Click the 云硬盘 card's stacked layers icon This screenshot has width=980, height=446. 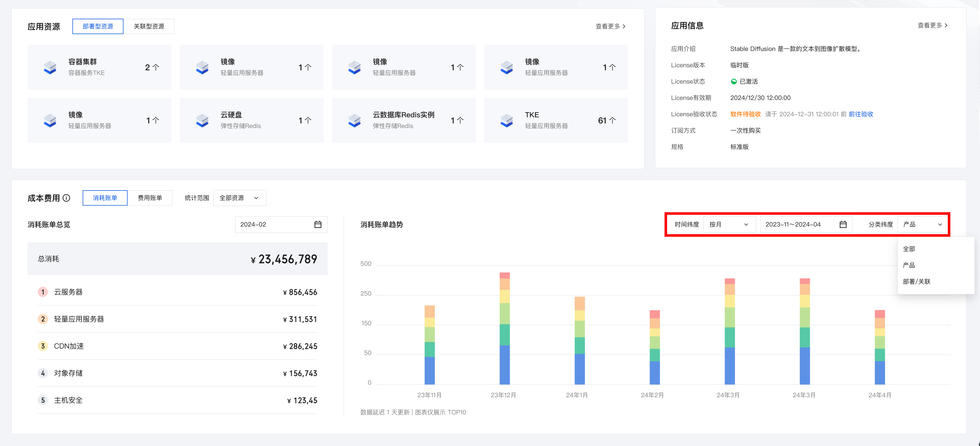pos(202,121)
